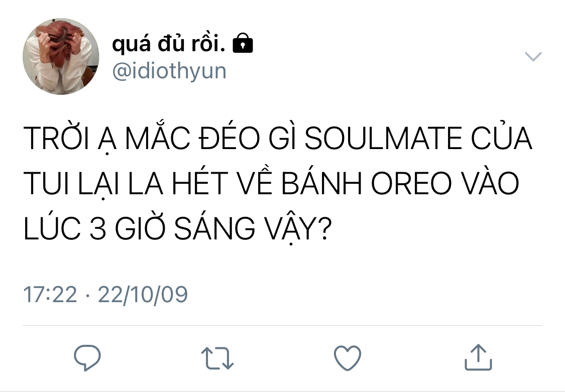The image size is (565, 392).
Task: Like the tweet with the heart icon
Action: coord(348,358)
